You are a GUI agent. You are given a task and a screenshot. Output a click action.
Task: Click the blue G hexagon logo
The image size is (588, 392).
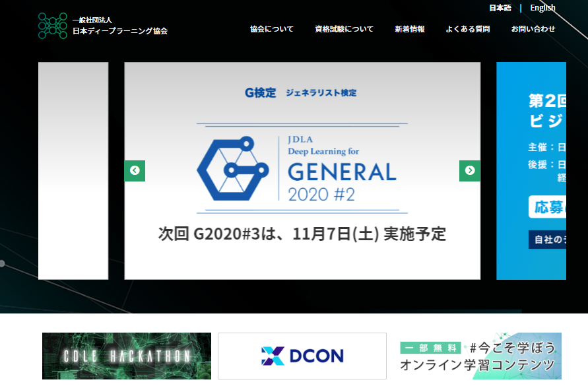click(x=233, y=168)
